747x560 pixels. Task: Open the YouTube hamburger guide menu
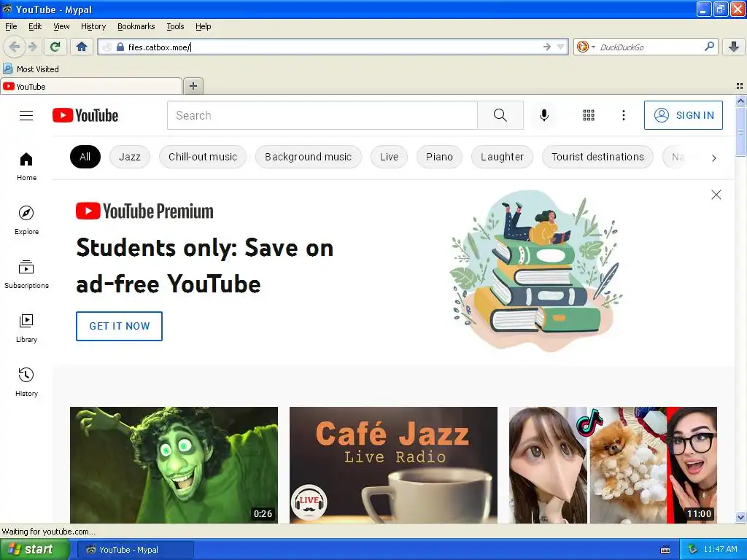(x=26, y=115)
